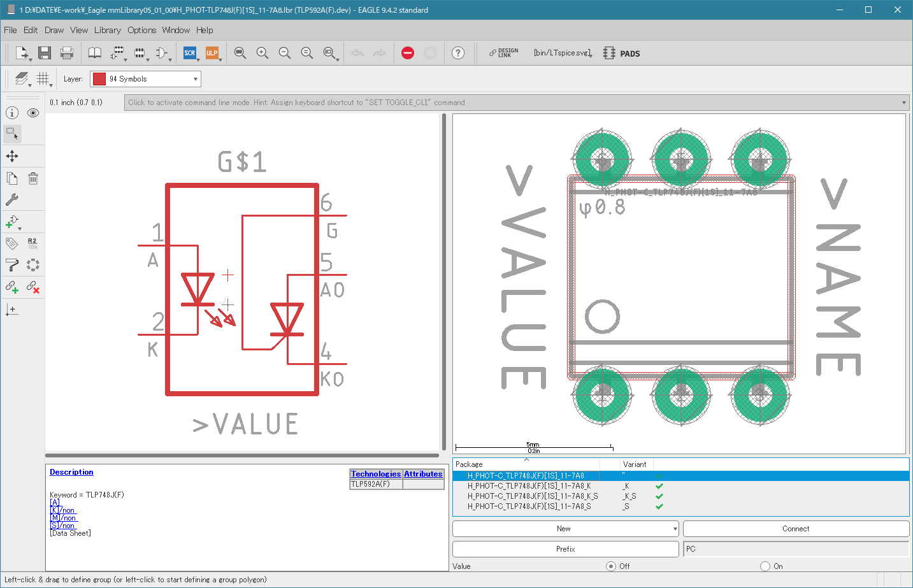Screen dimensions: 913x588
Task: Select the Move tool
Action: point(12,156)
